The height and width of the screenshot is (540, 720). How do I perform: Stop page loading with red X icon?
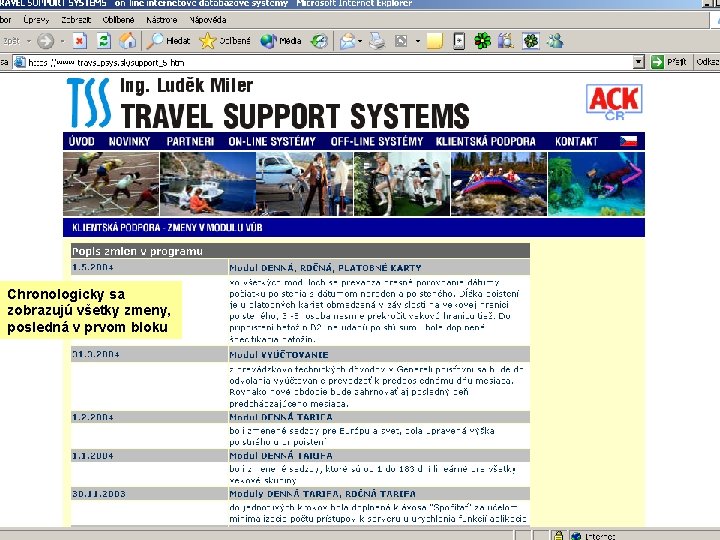[79, 41]
